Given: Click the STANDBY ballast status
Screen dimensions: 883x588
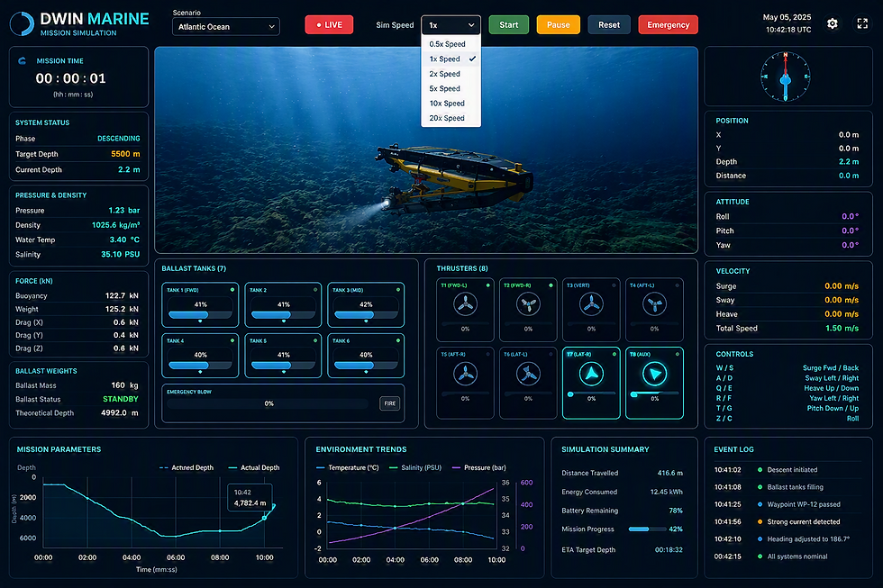Looking at the screenshot, I should [121, 399].
